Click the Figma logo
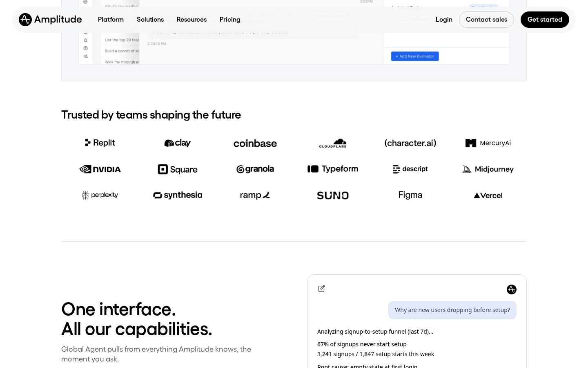Image resolution: width=588 pixels, height=368 pixels. coord(410,195)
